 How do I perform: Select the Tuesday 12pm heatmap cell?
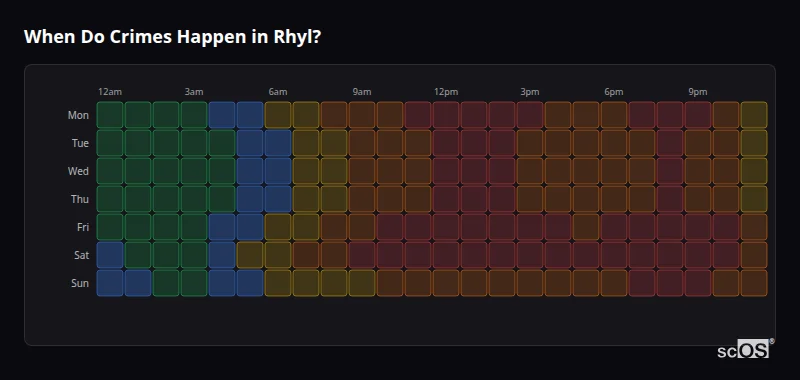[x=446, y=143]
